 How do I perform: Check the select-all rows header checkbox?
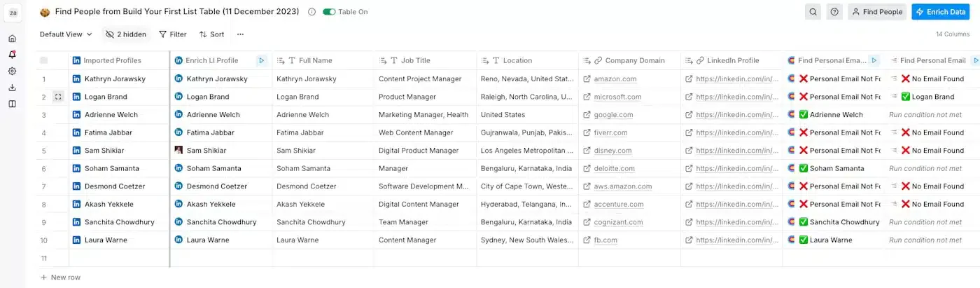tap(44, 60)
